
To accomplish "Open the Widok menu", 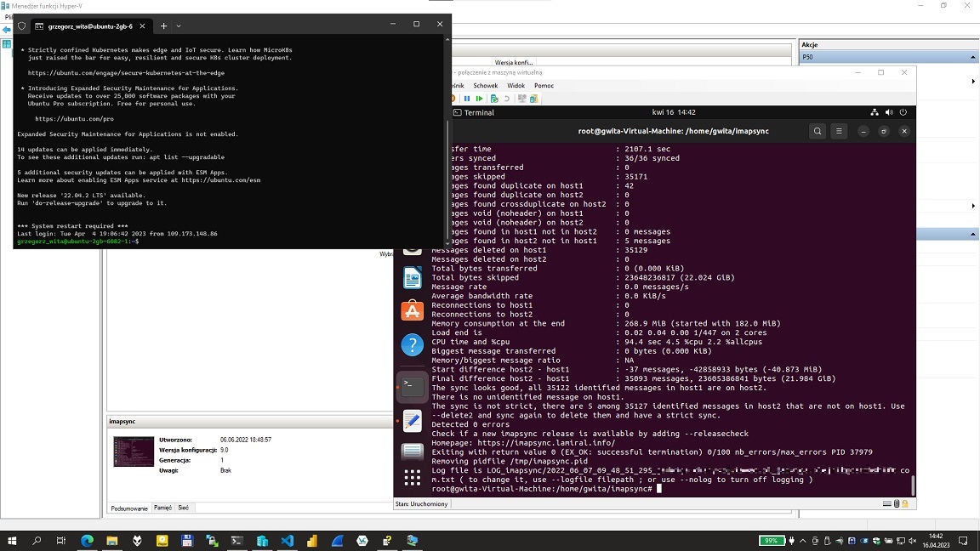I will [x=516, y=86].
